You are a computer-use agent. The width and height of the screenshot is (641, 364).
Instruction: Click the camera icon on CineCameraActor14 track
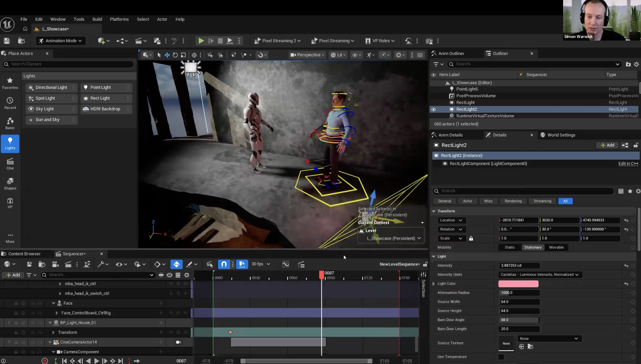coord(178,342)
